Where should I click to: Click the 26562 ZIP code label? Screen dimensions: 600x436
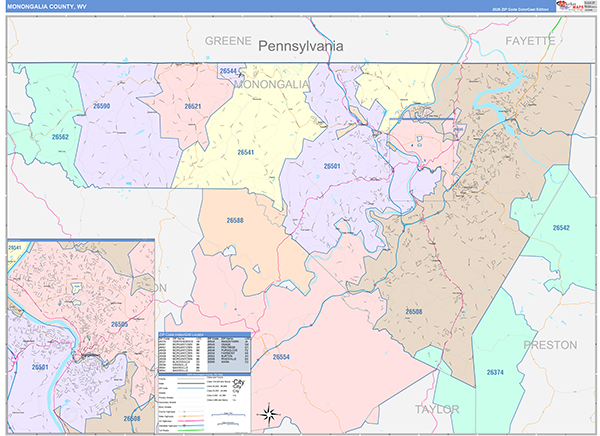click(x=61, y=137)
